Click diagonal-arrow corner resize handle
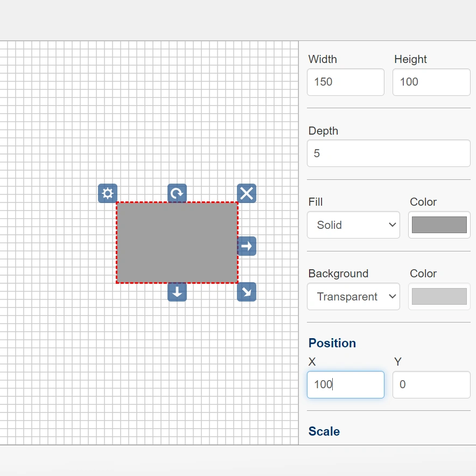 click(247, 292)
